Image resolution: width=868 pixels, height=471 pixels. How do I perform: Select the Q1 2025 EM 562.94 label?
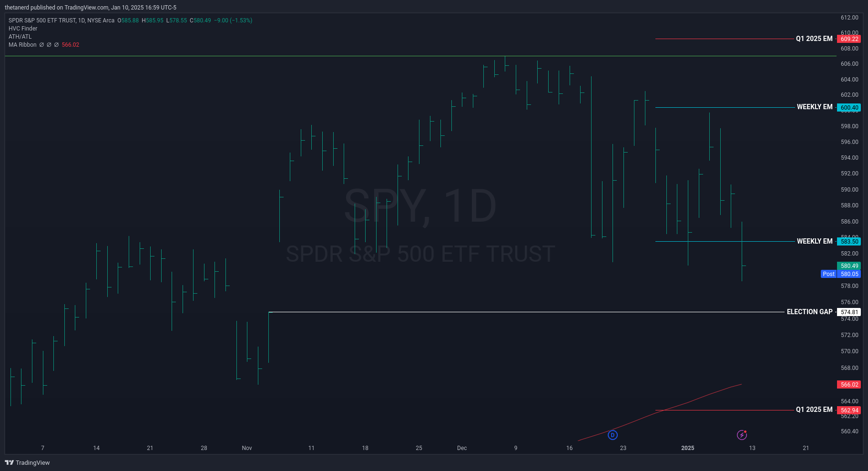click(849, 410)
